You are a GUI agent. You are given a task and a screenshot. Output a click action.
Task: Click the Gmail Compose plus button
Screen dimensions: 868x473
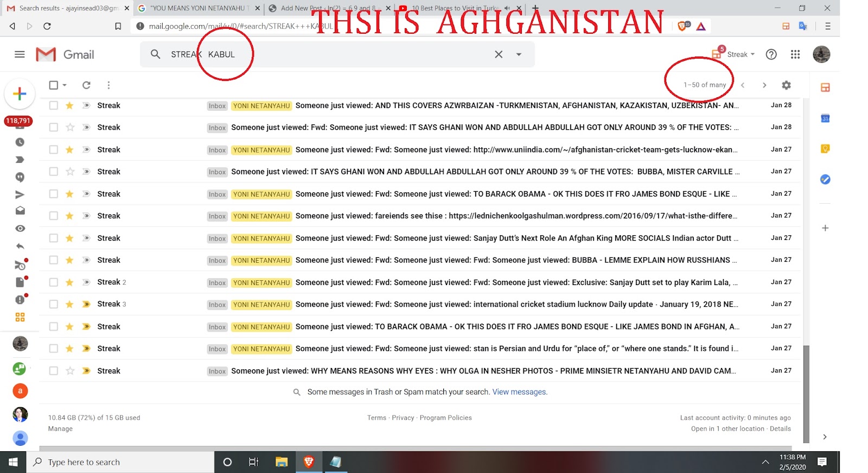click(20, 94)
